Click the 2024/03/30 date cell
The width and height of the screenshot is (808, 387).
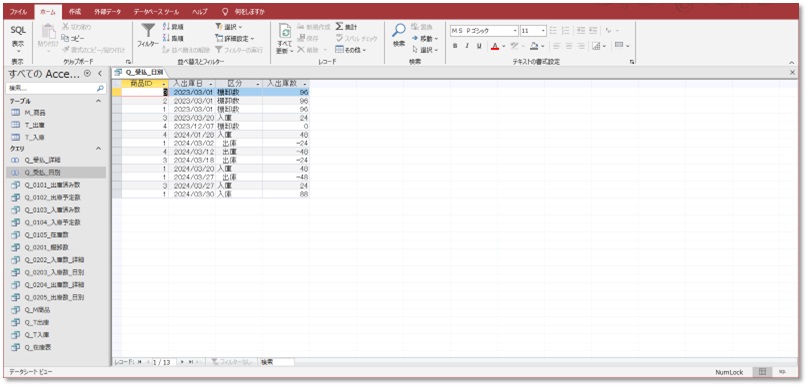point(193,194)
